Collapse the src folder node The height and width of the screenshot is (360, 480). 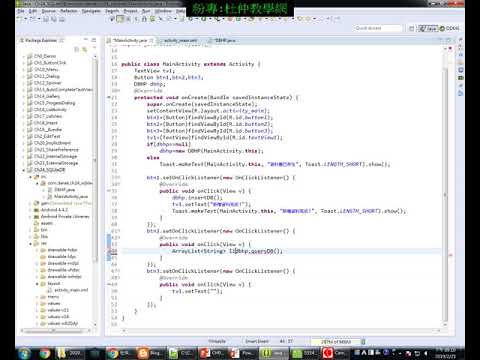tap(30, 177)
